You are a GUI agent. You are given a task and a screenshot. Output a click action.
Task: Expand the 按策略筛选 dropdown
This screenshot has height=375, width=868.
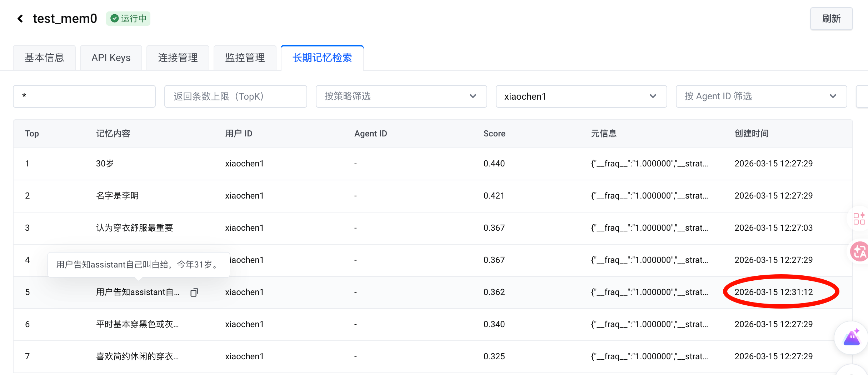pos(401,96)
